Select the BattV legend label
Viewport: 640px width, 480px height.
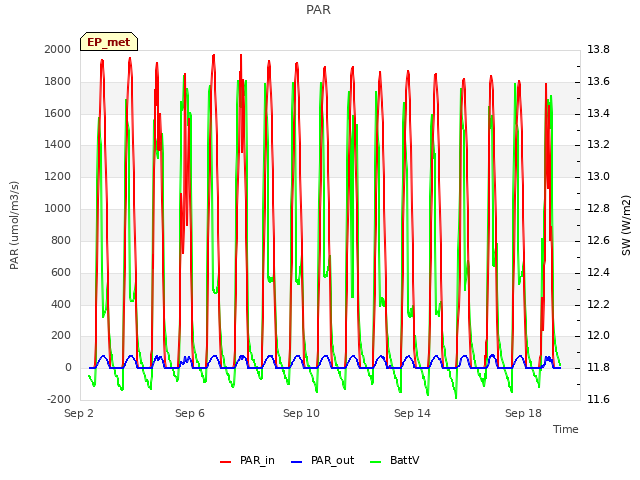point(404,460)
